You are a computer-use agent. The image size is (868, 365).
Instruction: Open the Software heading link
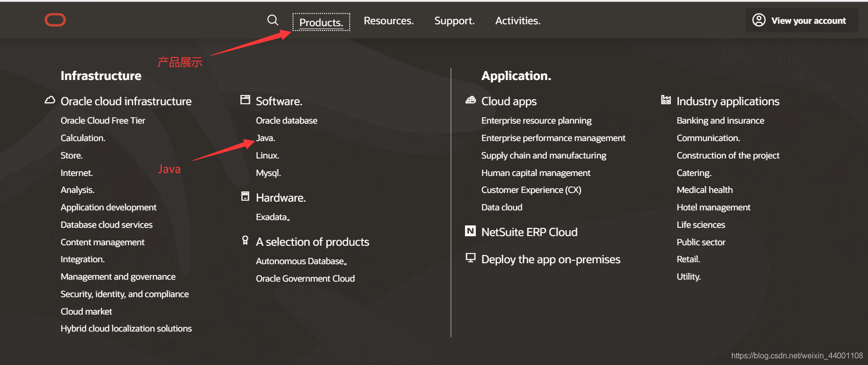coord(279,101)
